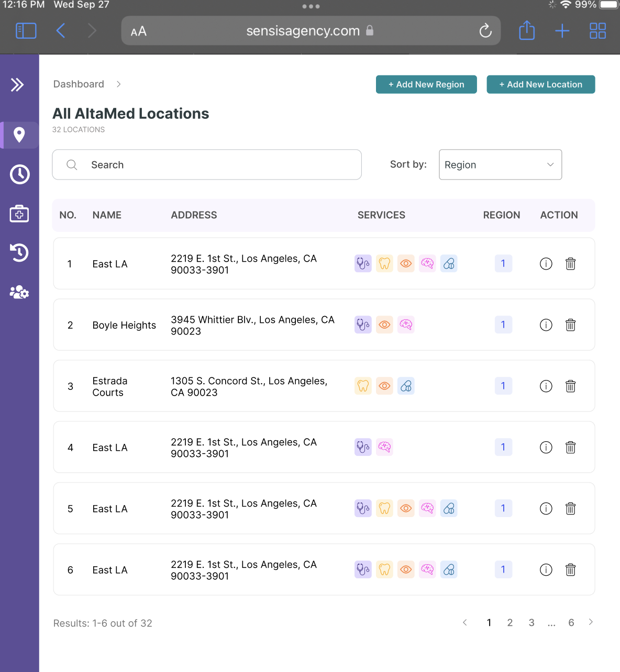Image resolution: width=620 pixels, height=672 pixels.
Task: Click the stethoscope icon in Boyle Heights row
Action: coord(363,324)
